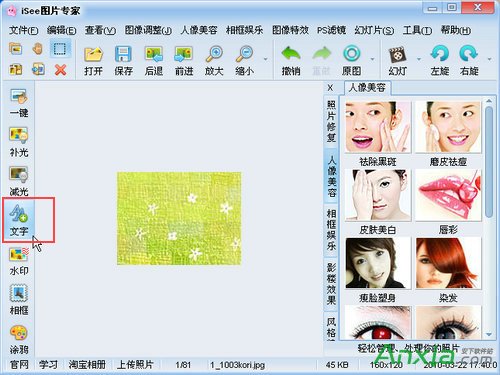Open the 幻灯片(S) menu
This screenshot has width=500, height=375.
pyautogui.click(x=374, y=30)
